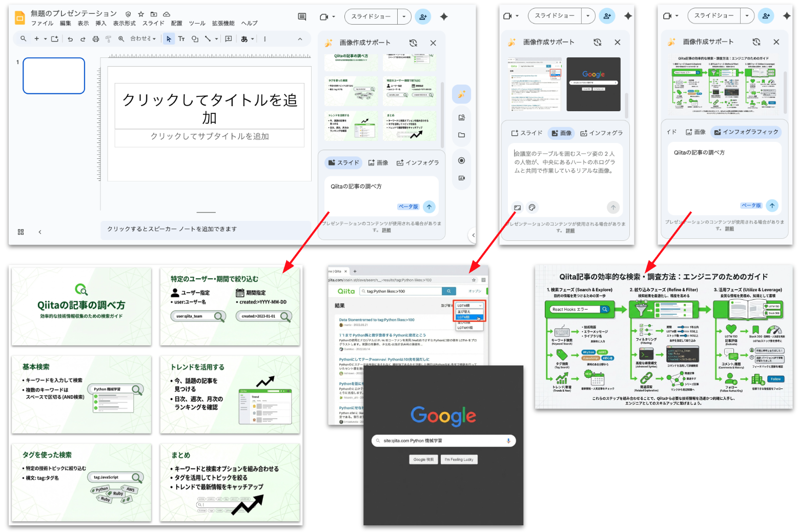Open the folder icon in the side rail
This screenshot has height=532, width=798.
[x=461, y=135]
